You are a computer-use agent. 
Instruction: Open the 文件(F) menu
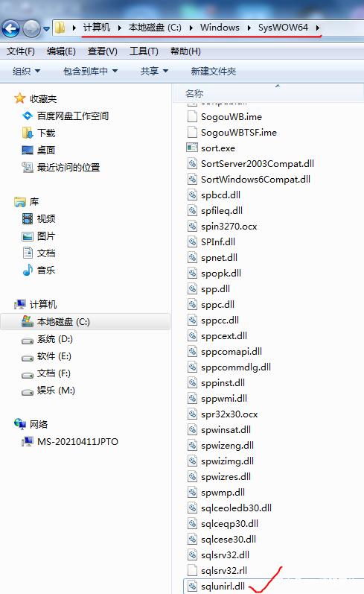coord(20,51)
